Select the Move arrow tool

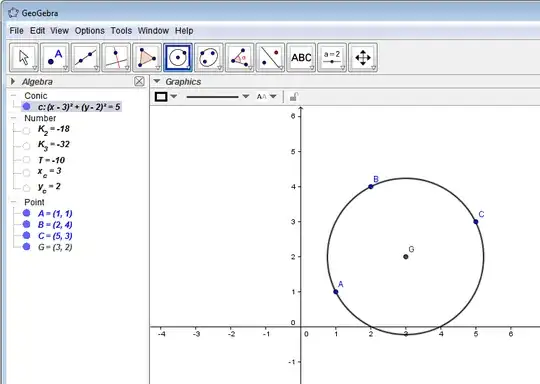tap(23, 58)
